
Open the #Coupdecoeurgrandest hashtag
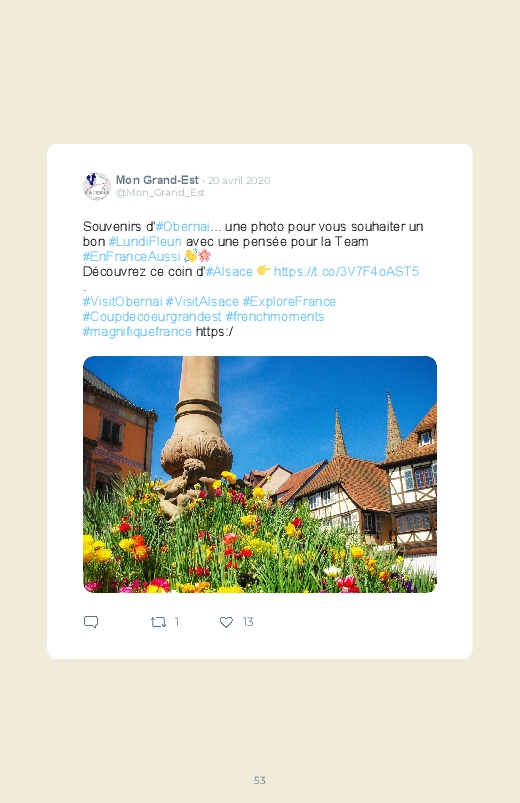(152, 316)
